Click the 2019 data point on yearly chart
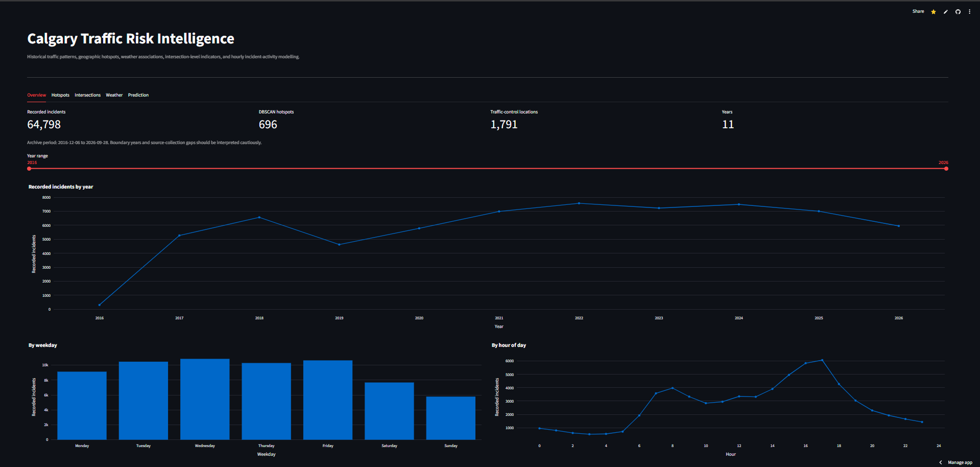The height and width of the screenshot is (467, 980). 339,245
